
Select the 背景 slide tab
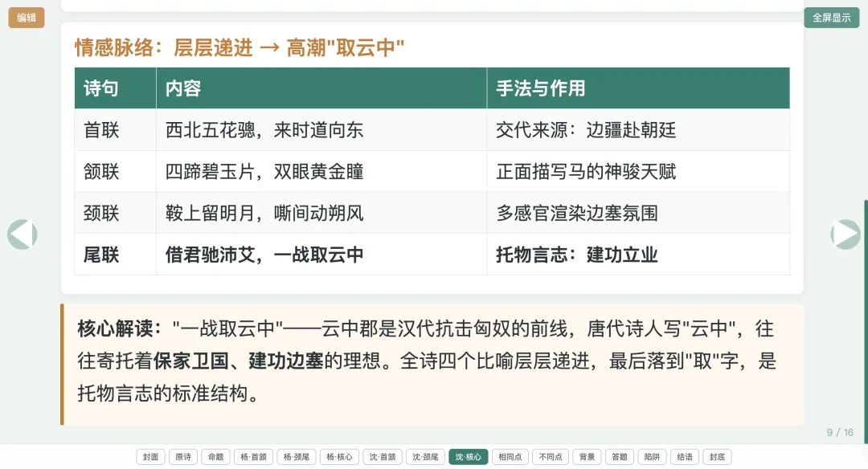587,457
